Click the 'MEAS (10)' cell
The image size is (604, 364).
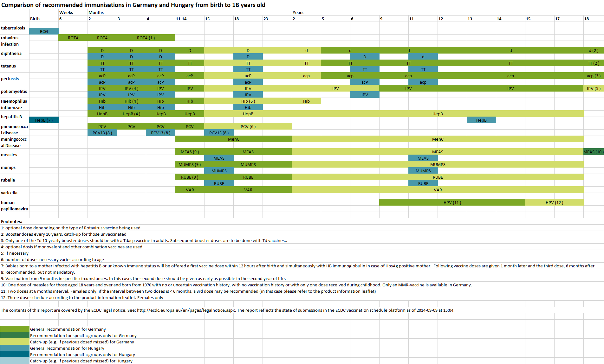(594, 152)
